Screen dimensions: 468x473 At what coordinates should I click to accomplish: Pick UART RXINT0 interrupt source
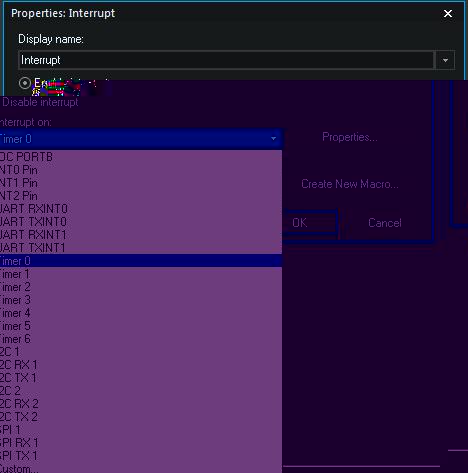(x=141, y=209)
